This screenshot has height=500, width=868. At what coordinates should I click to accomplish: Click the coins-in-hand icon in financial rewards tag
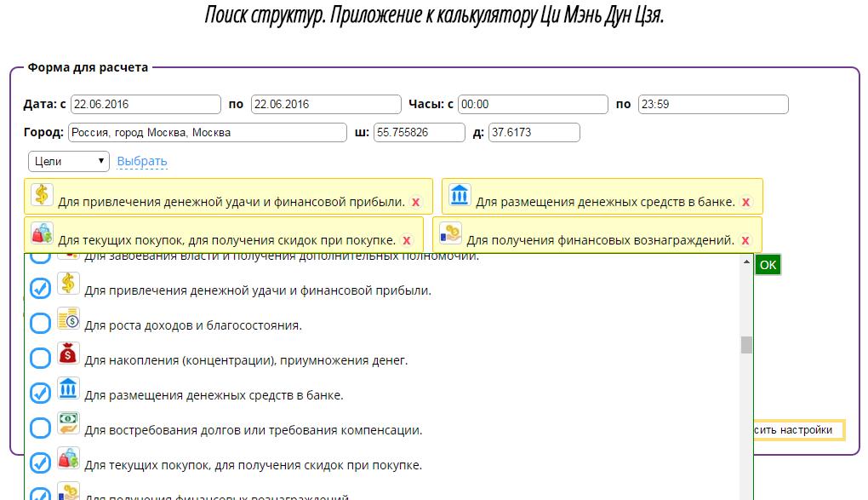(x=450, y=233)
